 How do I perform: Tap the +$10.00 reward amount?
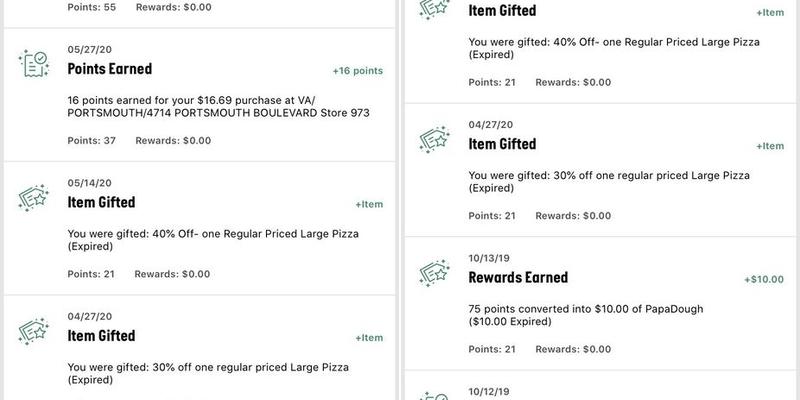(763, 279)
